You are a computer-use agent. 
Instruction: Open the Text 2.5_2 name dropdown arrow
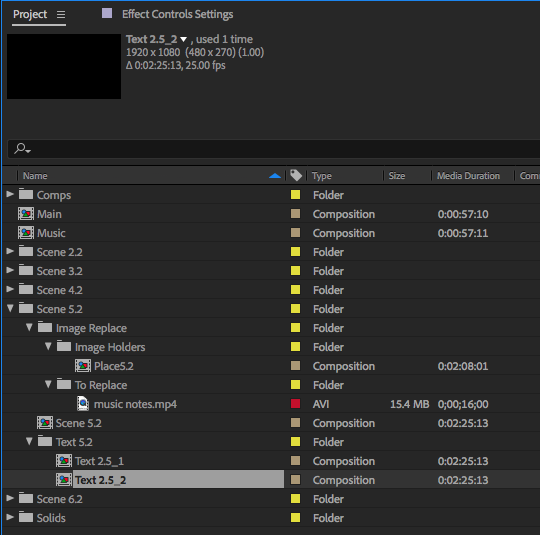[184, 40]
